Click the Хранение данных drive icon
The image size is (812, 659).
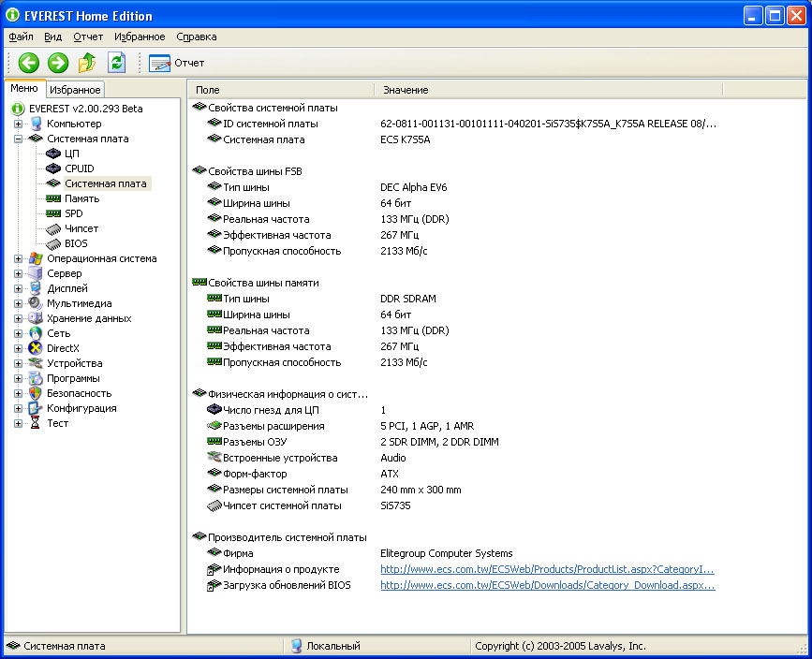click(x=36, y=318)
